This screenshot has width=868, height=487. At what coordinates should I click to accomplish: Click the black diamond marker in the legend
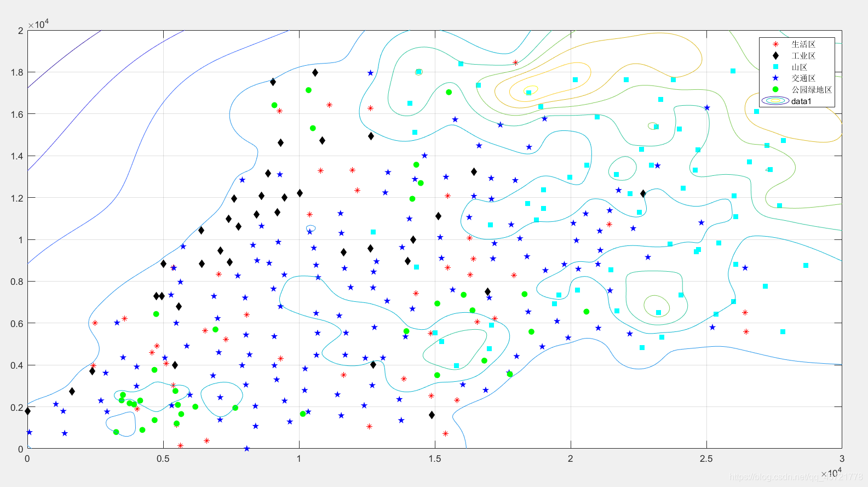pyautogui.click(x=775, y=55)
